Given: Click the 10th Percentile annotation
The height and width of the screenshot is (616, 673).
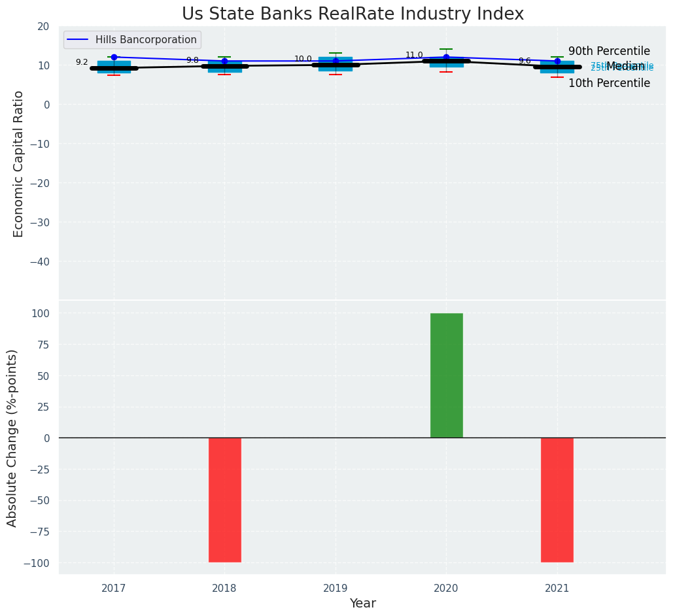Looking at the screenshot, I should coord(609,83).
